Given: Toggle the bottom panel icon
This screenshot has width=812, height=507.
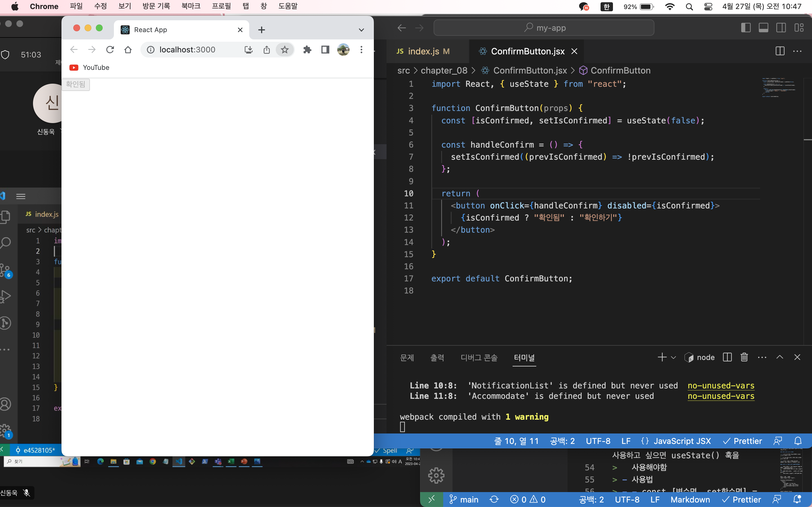Looking at the screenshot, I should tap(763, 28).
